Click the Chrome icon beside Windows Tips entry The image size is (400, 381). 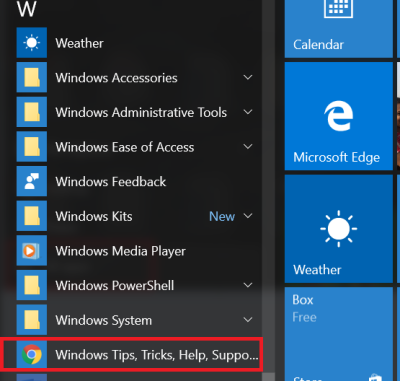[x=32, y=354]
